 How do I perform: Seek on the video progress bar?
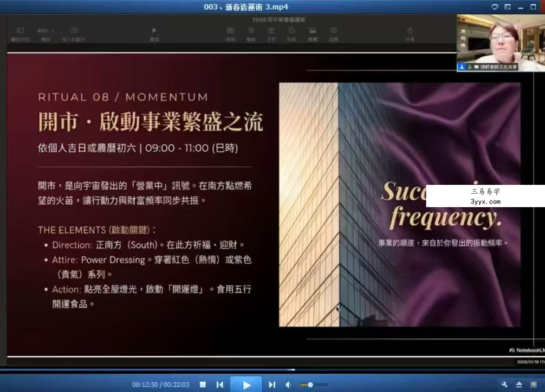click(272, 370)
